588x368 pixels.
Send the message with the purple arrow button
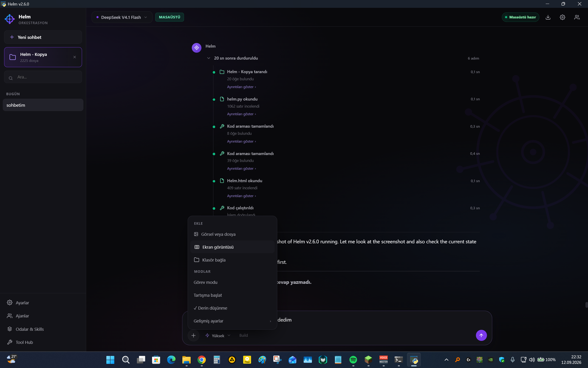[x=481, y=335]
